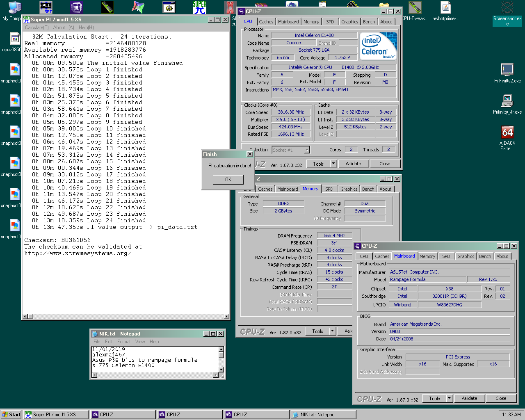Open the window-with-gear desktop icon
The image size is (525, 420).
pos(169,7)
